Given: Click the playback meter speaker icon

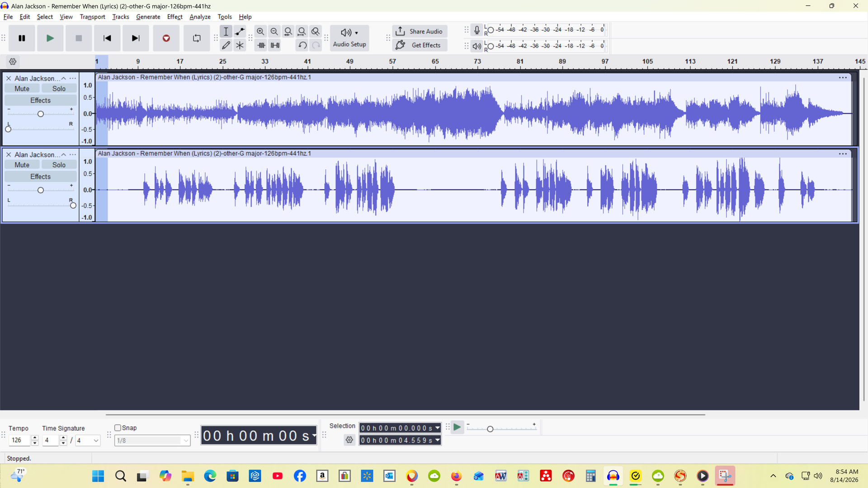Looking at the screenshot, I should tap(477, 46).
